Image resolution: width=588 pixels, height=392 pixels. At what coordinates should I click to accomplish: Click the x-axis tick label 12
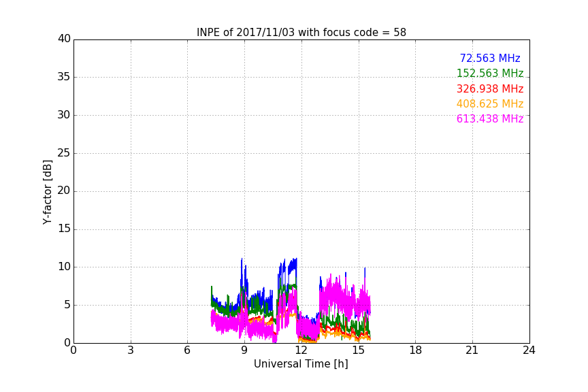[x=301, y=350]
